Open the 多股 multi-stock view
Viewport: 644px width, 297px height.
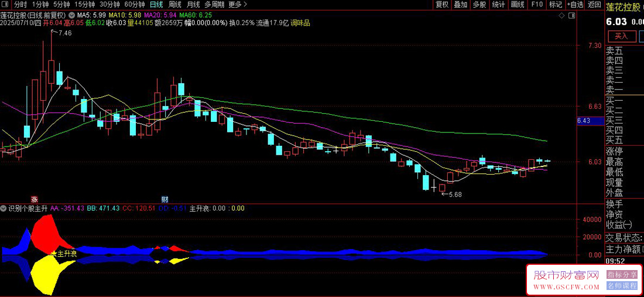(x=479, y=5)
